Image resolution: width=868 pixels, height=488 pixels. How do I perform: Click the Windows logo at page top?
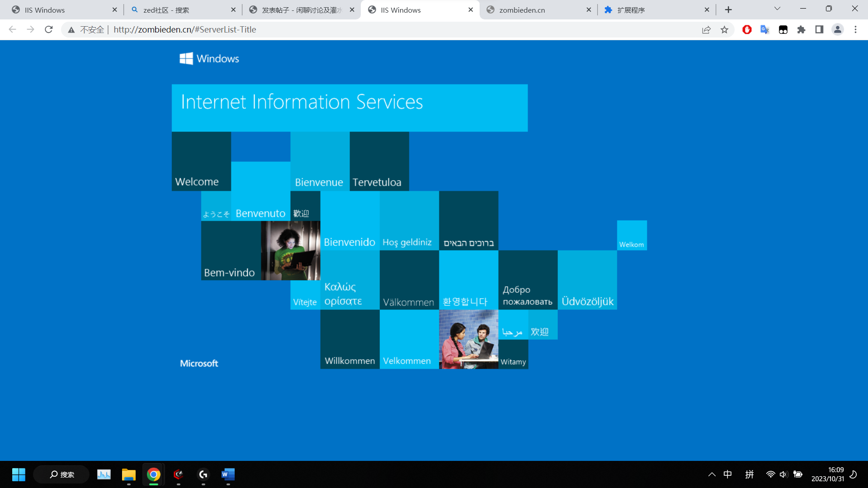[209, 59]
